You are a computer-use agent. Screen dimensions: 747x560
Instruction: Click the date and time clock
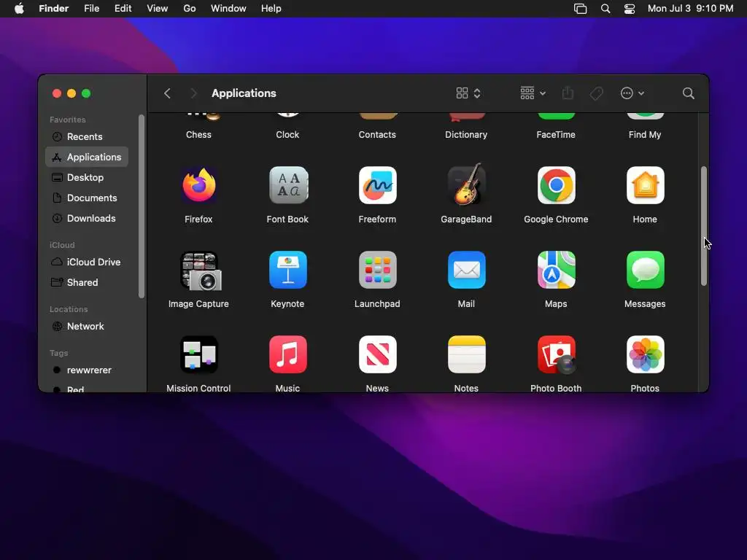690,9
